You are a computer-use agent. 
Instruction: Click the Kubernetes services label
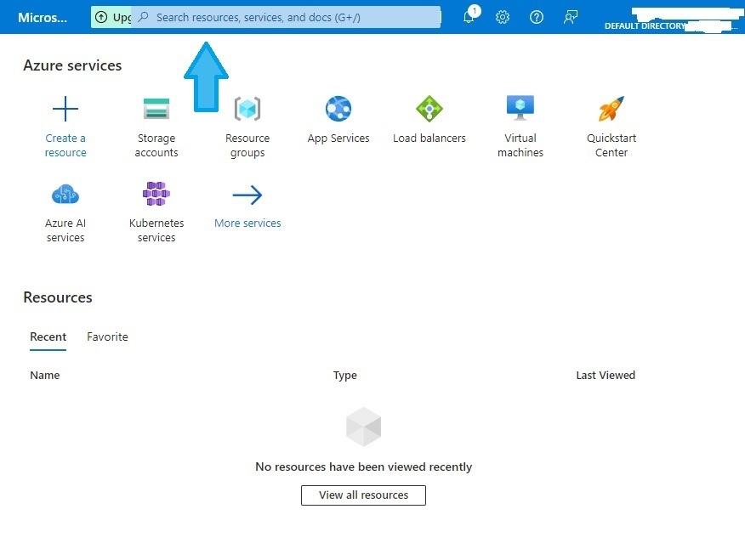(x=156, y=230)
